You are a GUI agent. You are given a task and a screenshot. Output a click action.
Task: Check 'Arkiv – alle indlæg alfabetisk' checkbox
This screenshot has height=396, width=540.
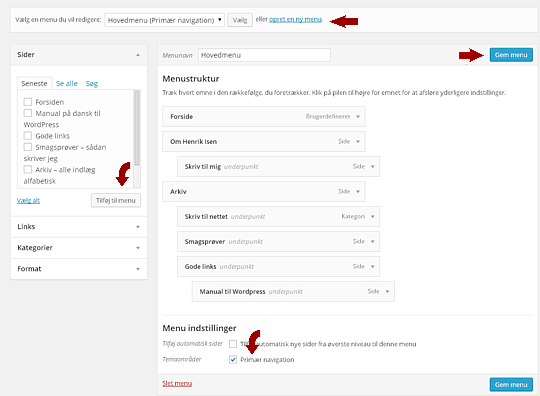tap(28, 169)
